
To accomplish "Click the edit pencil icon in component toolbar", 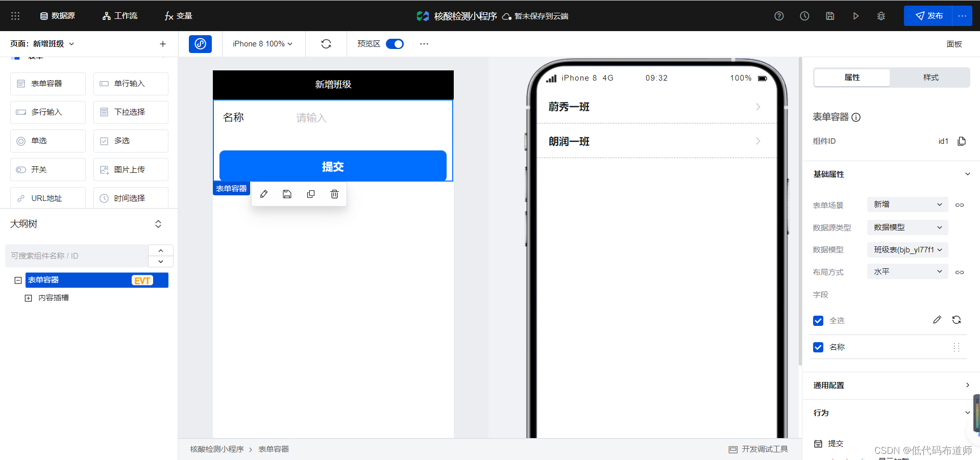I will point(264,194).
